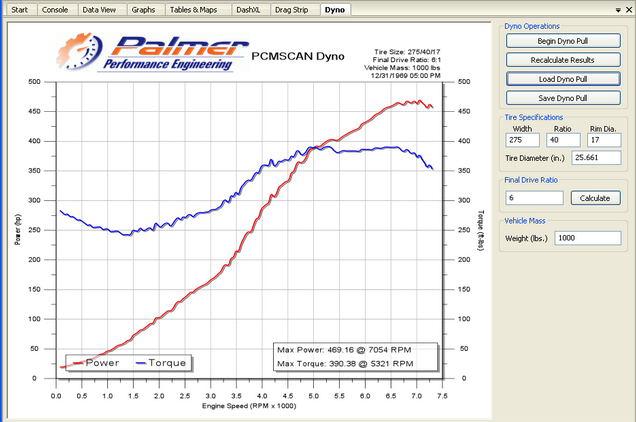Viewport: 636px width, 422px height.
Task: Click the Engine Speed axis label
Action: (249, 406)
